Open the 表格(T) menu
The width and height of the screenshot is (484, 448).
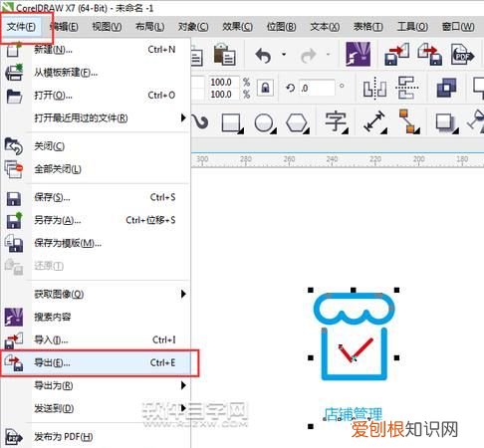point(368,27)
